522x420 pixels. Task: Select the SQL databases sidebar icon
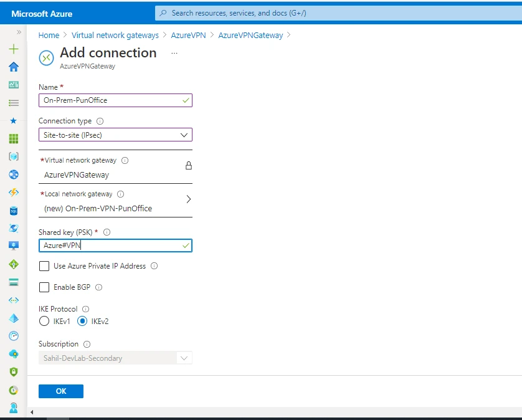(x=14, y=210)
